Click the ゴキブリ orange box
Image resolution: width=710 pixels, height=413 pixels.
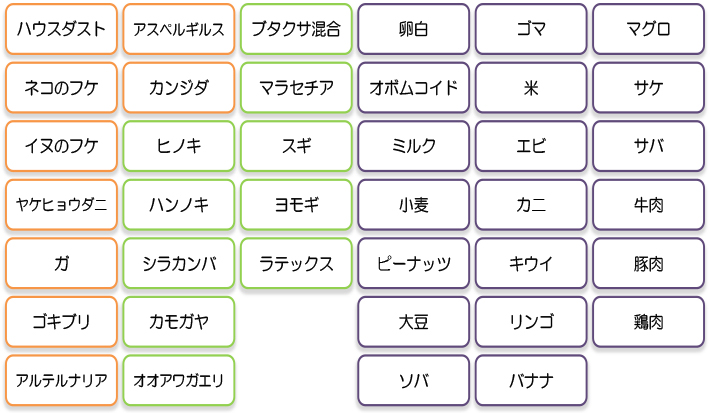point(61,322)
